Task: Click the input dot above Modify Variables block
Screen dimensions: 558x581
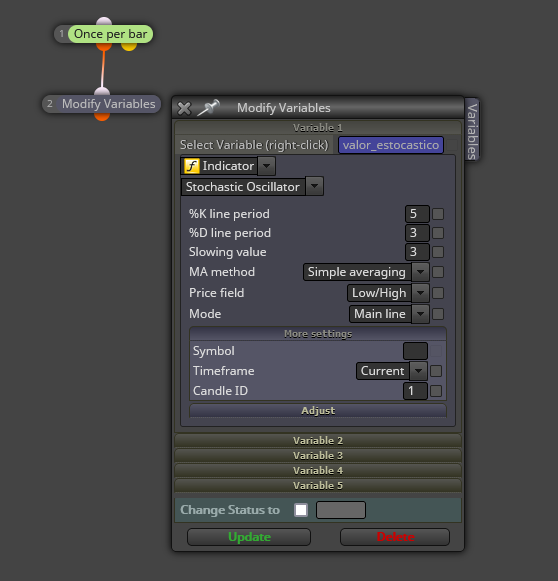Action: [102, 91]
